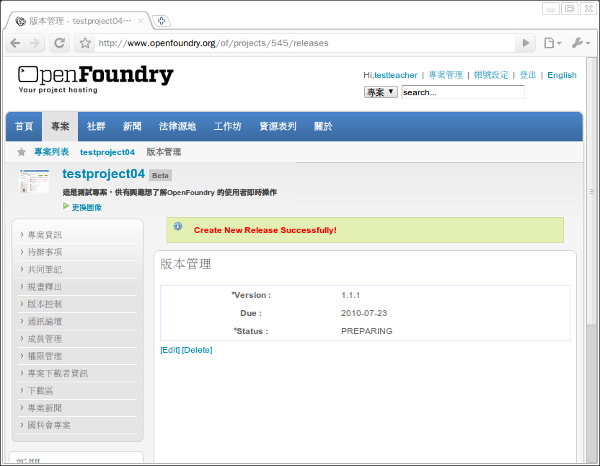Screen dimensions: 600x466
Task: Click the [Edit] release link
Action: click(x=170, y=350)
